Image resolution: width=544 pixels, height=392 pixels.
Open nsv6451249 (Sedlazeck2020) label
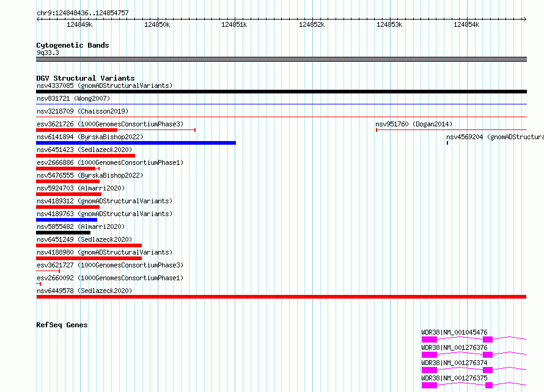click(x=84, y=239)
